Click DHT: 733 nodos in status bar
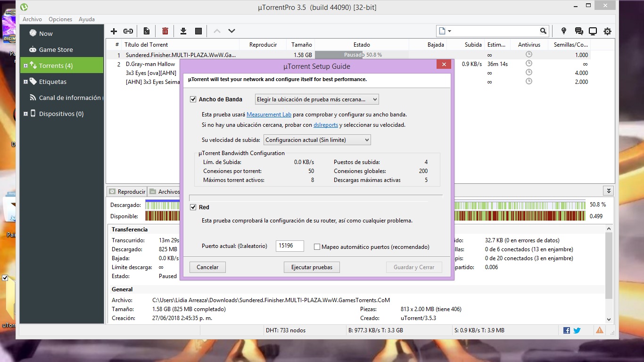The image size is (644, 362). pos(286,330)
